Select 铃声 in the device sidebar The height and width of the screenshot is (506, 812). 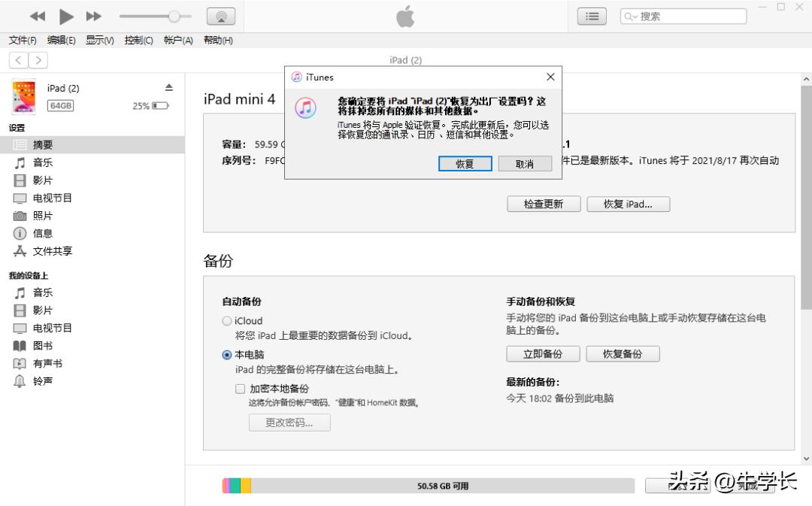41,381
